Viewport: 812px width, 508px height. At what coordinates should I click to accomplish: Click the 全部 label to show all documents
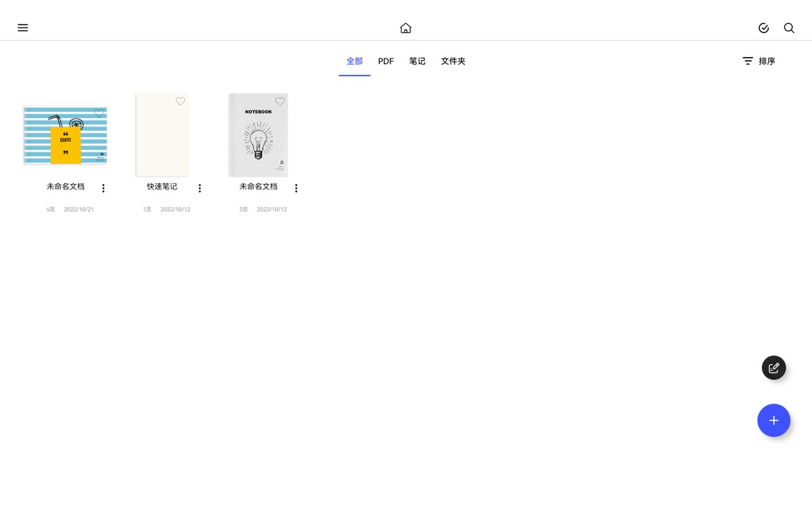355,61
